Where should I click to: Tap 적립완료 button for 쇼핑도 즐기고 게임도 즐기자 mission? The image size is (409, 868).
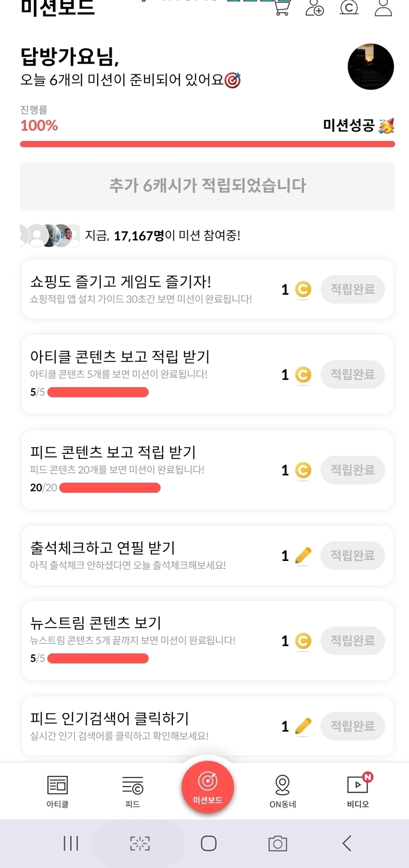352,289
